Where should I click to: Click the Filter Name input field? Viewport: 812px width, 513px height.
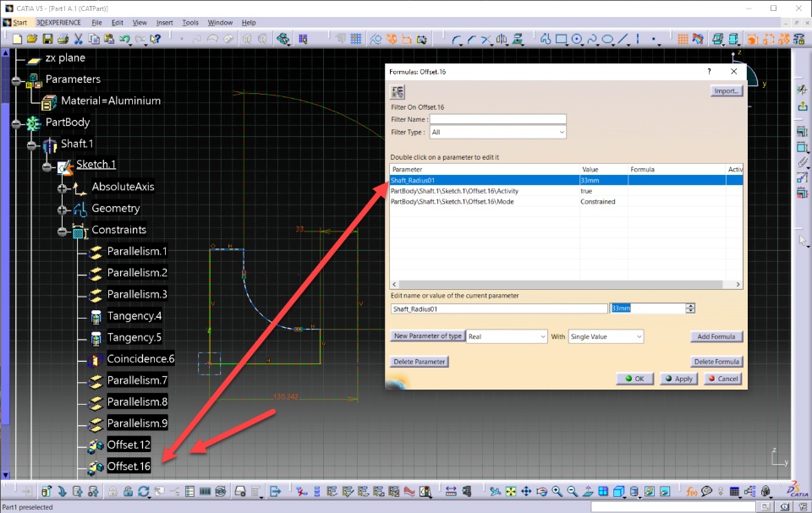(x=497, y=119)
